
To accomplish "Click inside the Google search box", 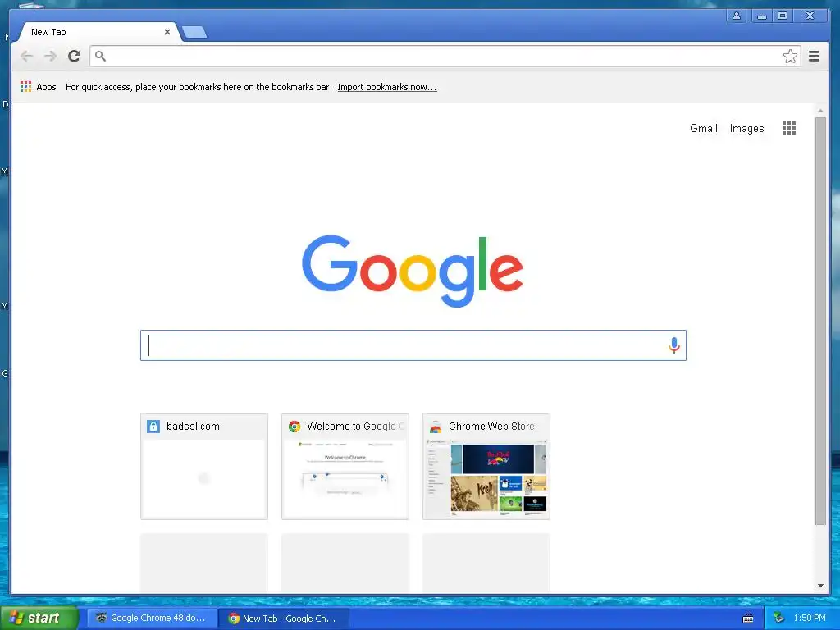I will 413,345.
